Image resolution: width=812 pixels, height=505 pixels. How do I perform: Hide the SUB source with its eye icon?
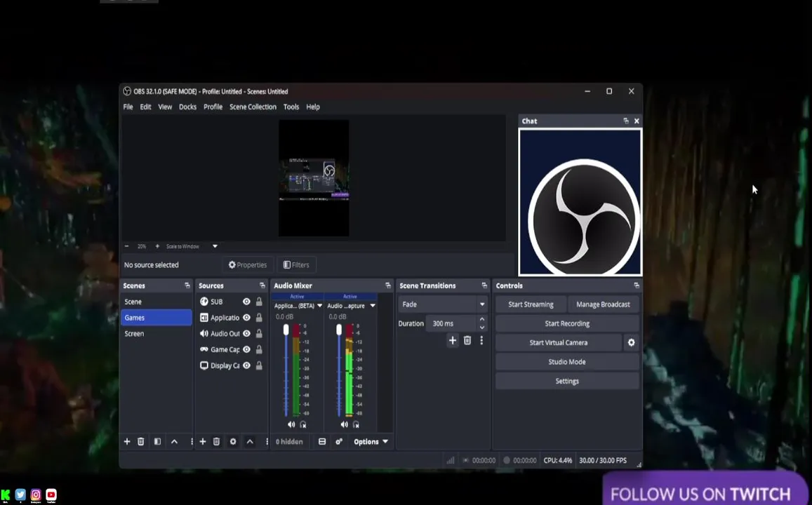[246, 302]
